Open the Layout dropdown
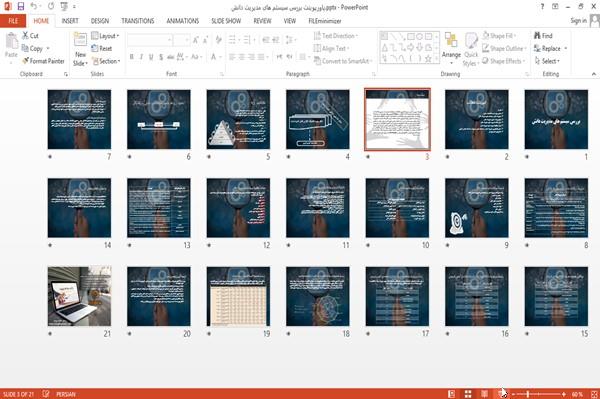 (x=105, y=36)
